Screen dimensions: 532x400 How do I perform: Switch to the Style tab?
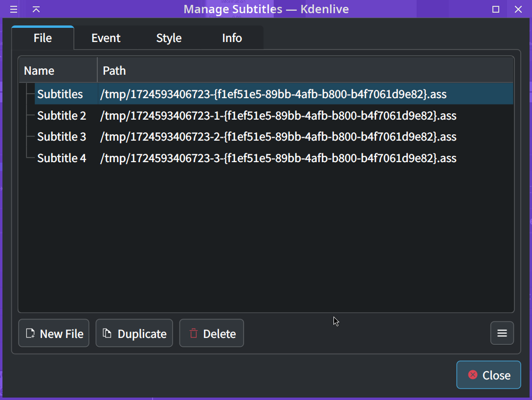coord(169,38)
